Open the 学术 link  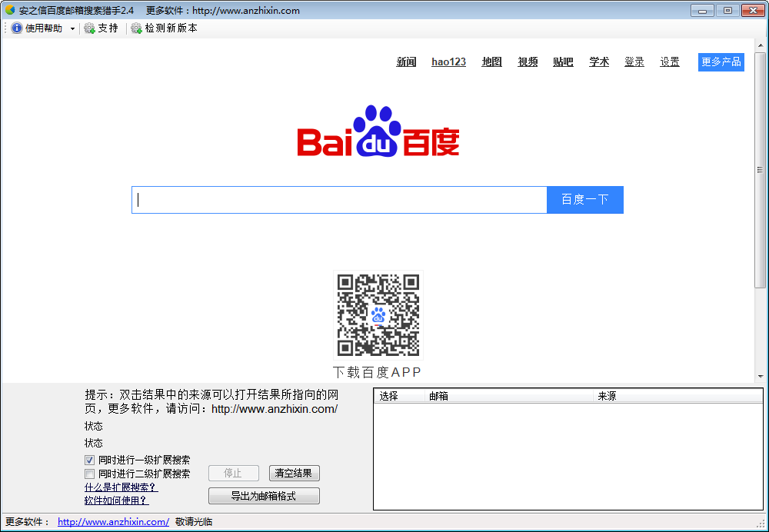[599, 62]
